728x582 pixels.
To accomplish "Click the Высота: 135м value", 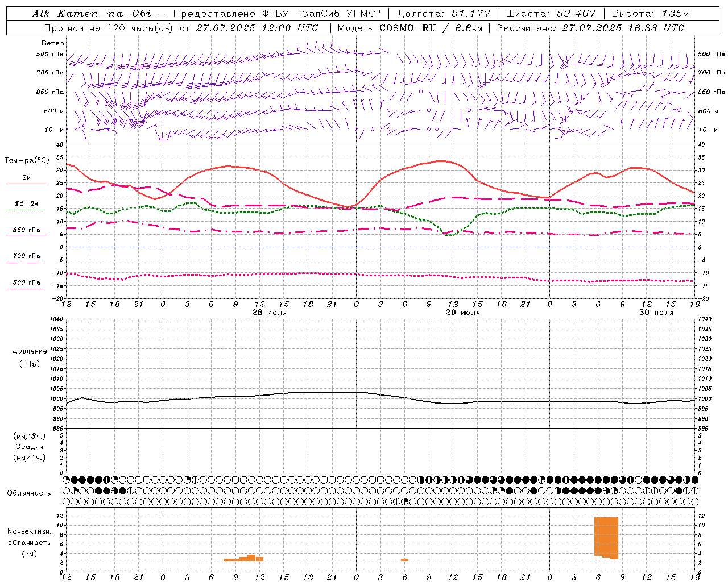I will tap(651, 14).
